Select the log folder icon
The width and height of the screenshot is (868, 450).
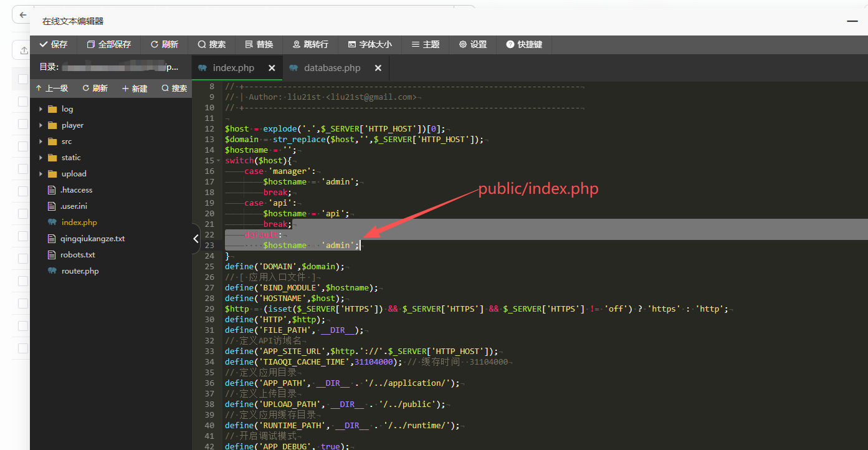click(52, 109)
